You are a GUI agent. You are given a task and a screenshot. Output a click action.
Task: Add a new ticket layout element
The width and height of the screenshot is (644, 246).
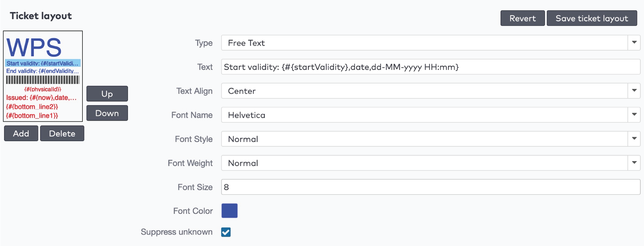21,133
